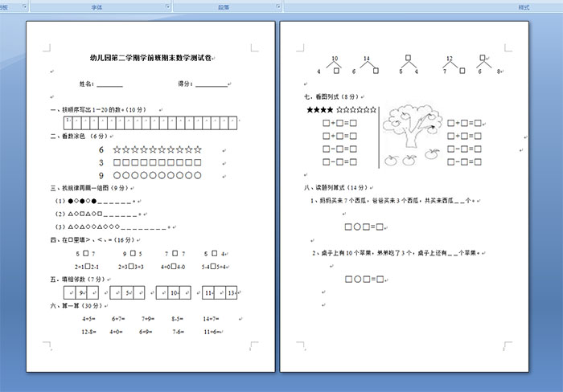Open the 字体 group dialog launcher
The height and width of the screenshot is (392, 563).
[x=167, y=6]
